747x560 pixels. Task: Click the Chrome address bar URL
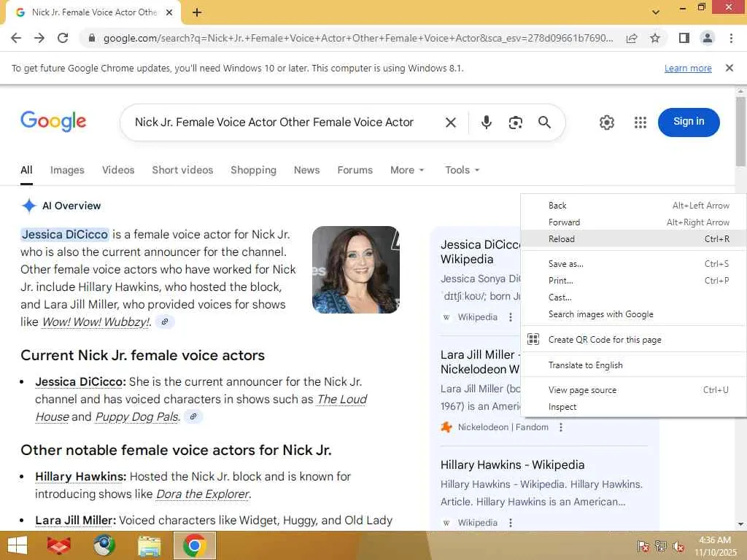point(357,38)
